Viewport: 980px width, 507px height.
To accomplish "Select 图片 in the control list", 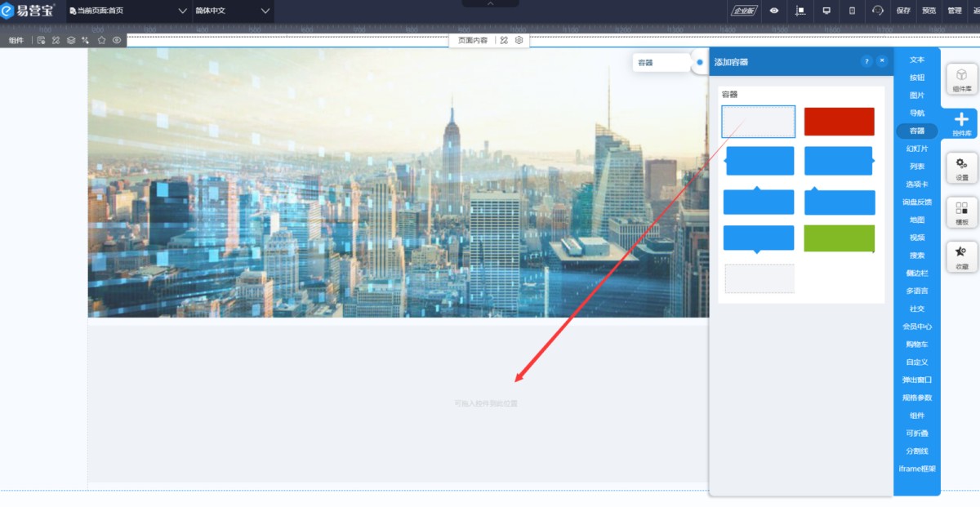I will click(x=917, y=96).
